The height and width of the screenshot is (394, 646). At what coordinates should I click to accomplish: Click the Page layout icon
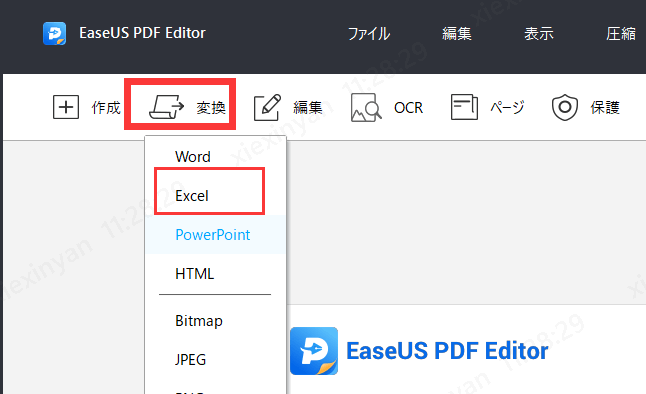click(x=464, y=107)
